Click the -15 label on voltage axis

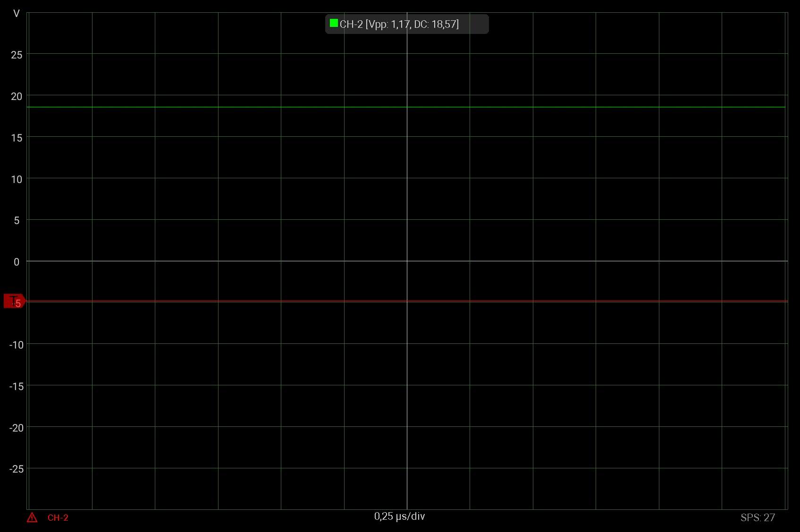[x=17, y=387]
